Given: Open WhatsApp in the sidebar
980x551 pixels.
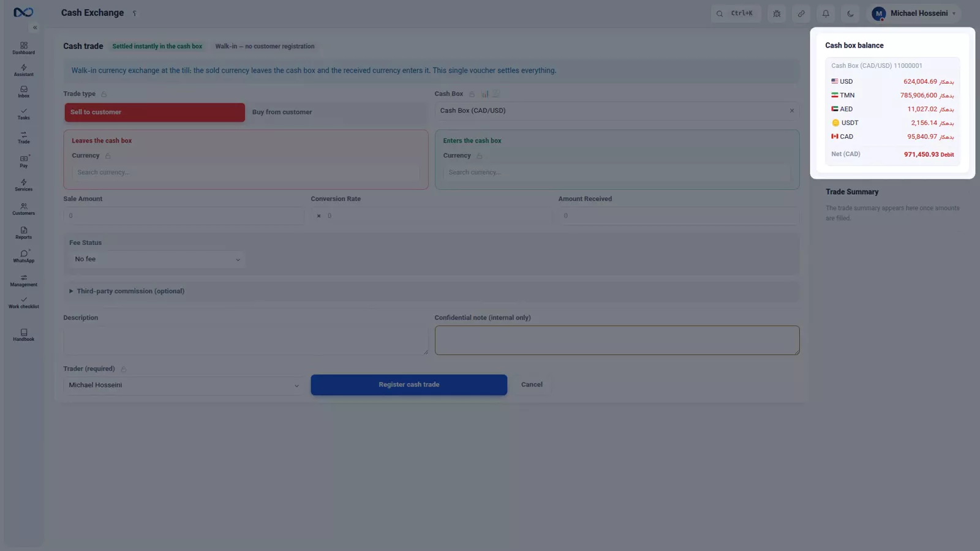Looking at the screenshot, I should (x=23, y=257).
